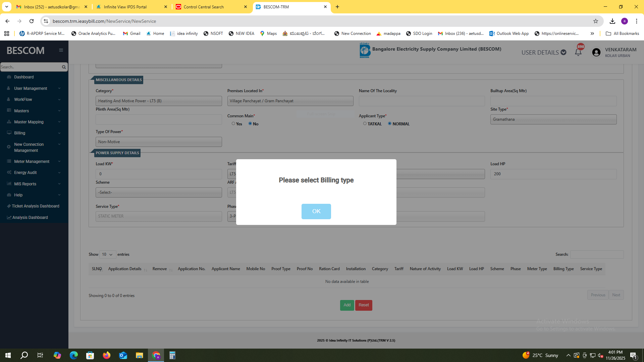Select Yes for Common Main

click(x=233, y=124)
